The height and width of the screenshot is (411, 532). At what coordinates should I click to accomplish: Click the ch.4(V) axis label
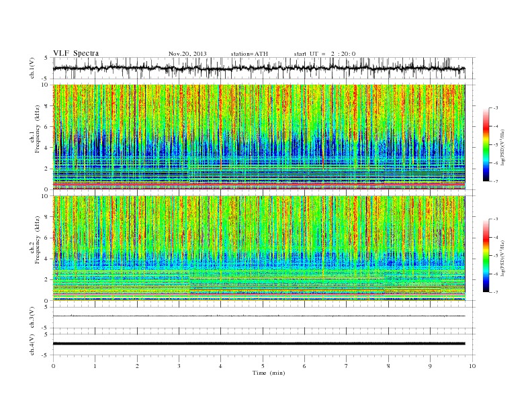tap(32, 345)
